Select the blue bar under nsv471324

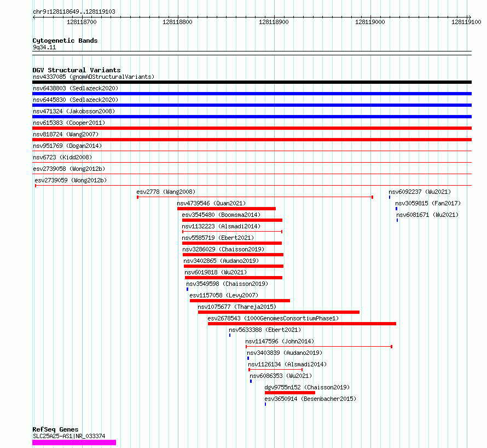(x=252, y=117)
